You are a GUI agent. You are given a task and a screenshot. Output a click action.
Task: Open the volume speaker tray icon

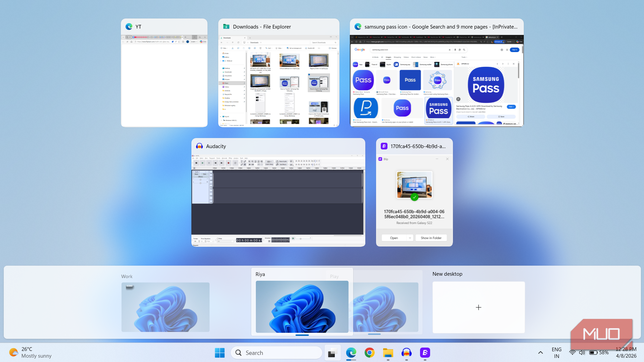point(582,353)
